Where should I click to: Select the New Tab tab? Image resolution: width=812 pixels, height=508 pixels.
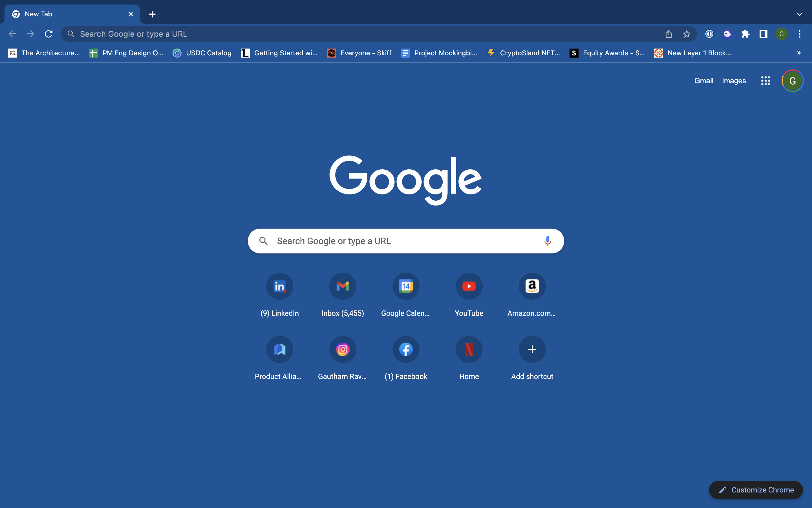(x=72, y=14)
